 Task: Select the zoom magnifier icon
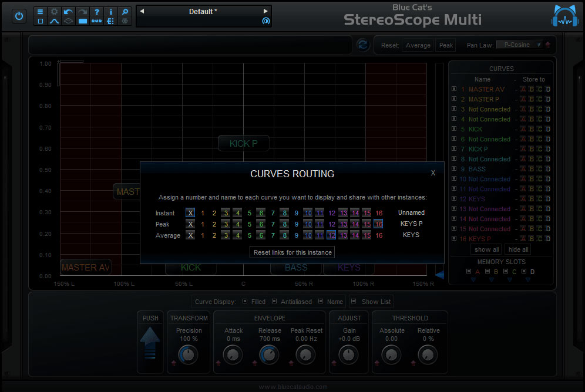click(125, 12)
